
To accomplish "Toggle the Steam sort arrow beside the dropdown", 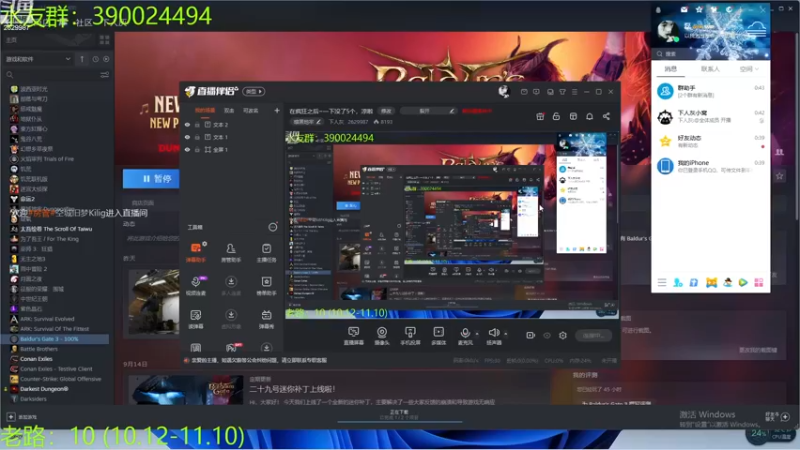I will point(82,59).
